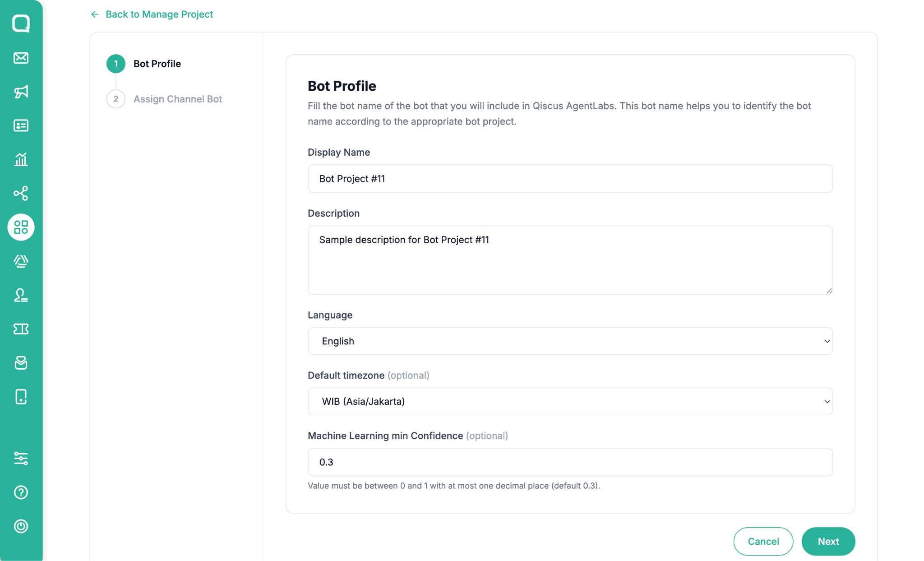Open the integration share-nodes icon

[x=21, y=193]
